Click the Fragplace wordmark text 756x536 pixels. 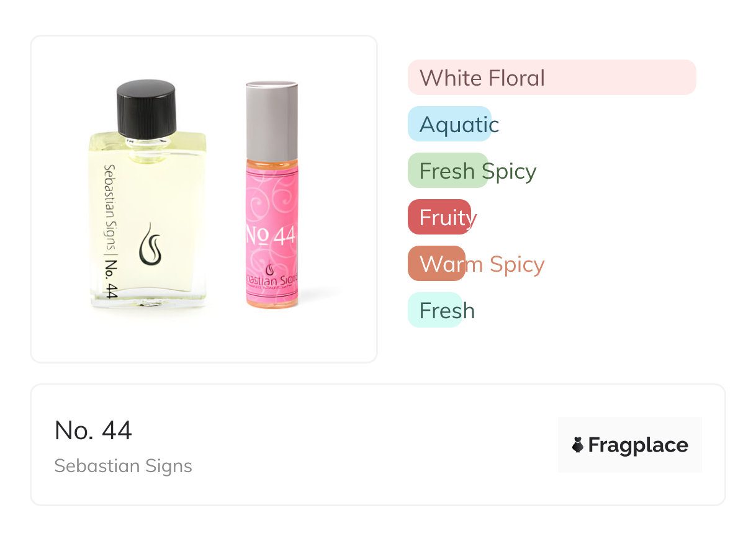[638, 445]
